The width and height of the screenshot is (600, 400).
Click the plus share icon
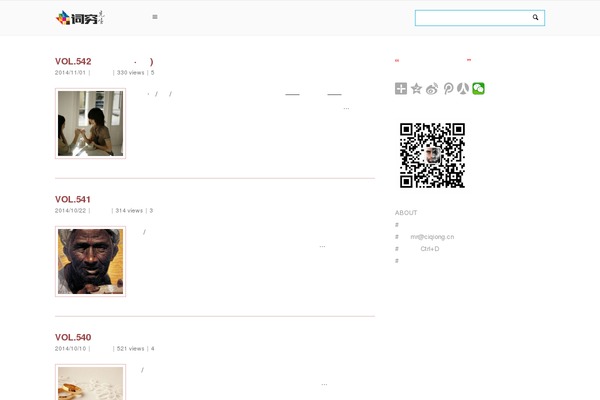click(401, 89)
